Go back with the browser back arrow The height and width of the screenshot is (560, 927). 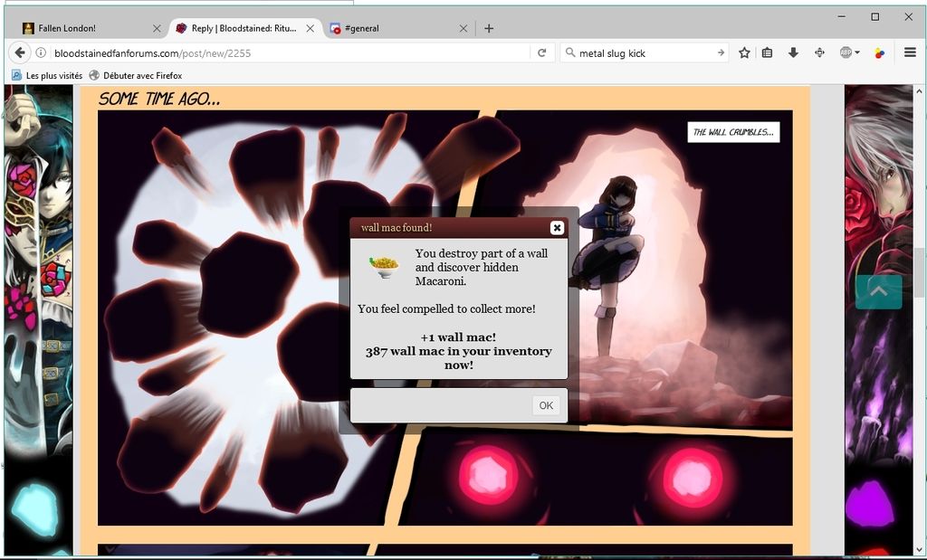[x=20, y=52]
